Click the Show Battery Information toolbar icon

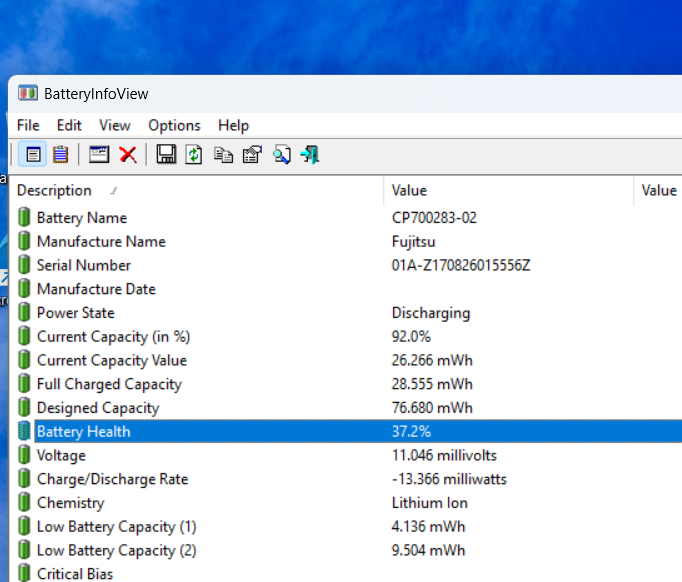33,154
